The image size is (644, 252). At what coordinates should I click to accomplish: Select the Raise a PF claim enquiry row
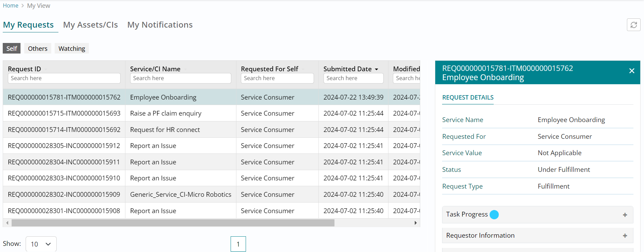coord(166,113)
